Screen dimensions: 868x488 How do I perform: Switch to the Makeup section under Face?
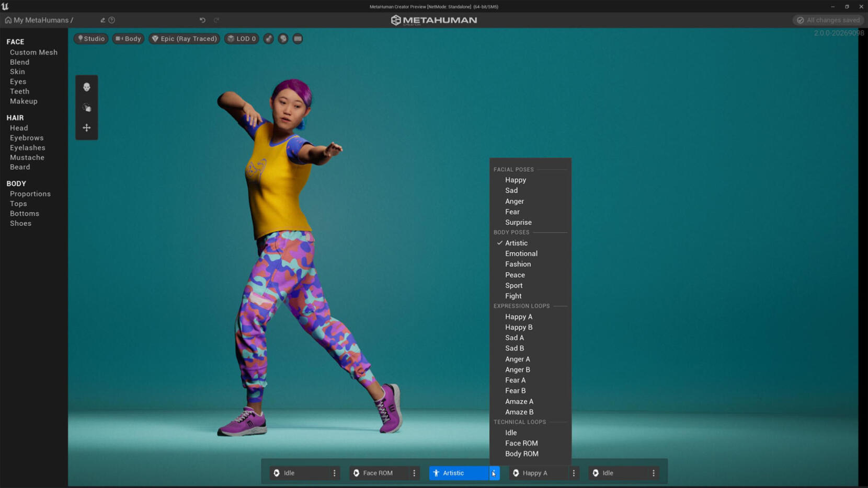tap(24, 101)
